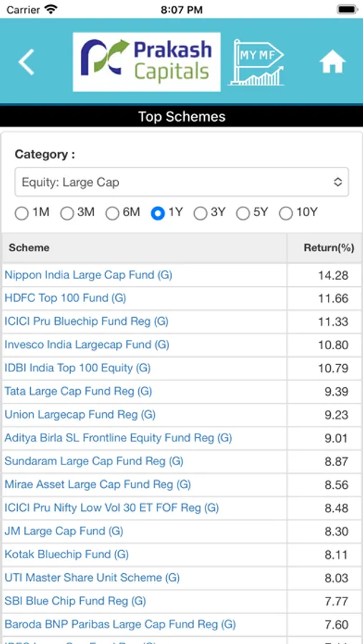Open Baroda BNP Paribas Large Cap Fund
The height and width of the screenshot is (644, 363).
coord(120,624)
